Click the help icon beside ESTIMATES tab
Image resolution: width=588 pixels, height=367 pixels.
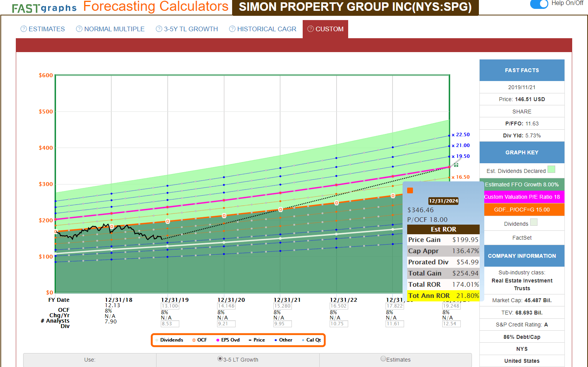point(24,29)
